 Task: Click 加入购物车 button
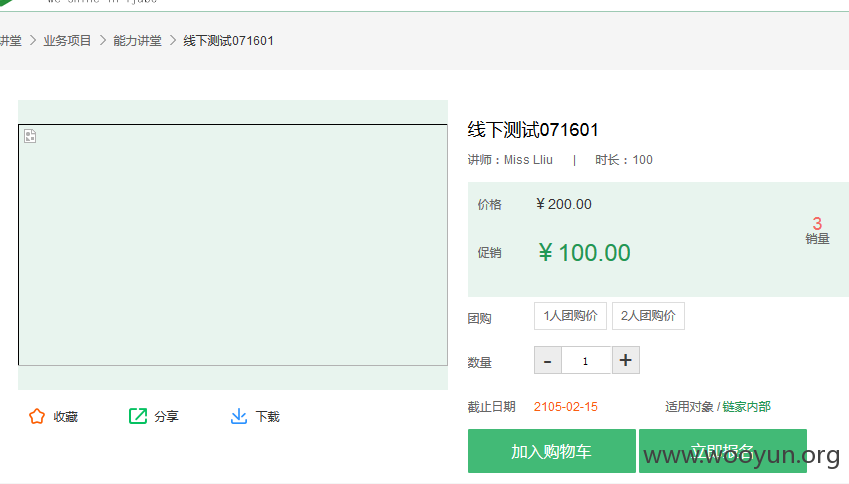tap(552, 451)
